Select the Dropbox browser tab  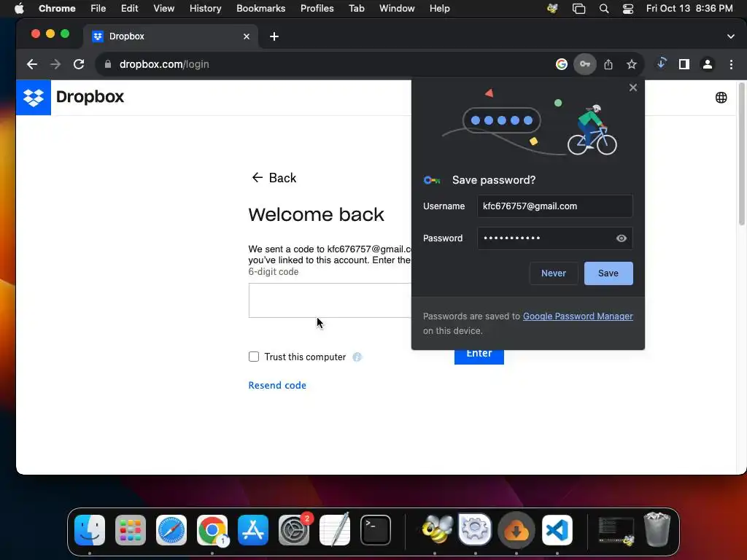tap(171, 36)
